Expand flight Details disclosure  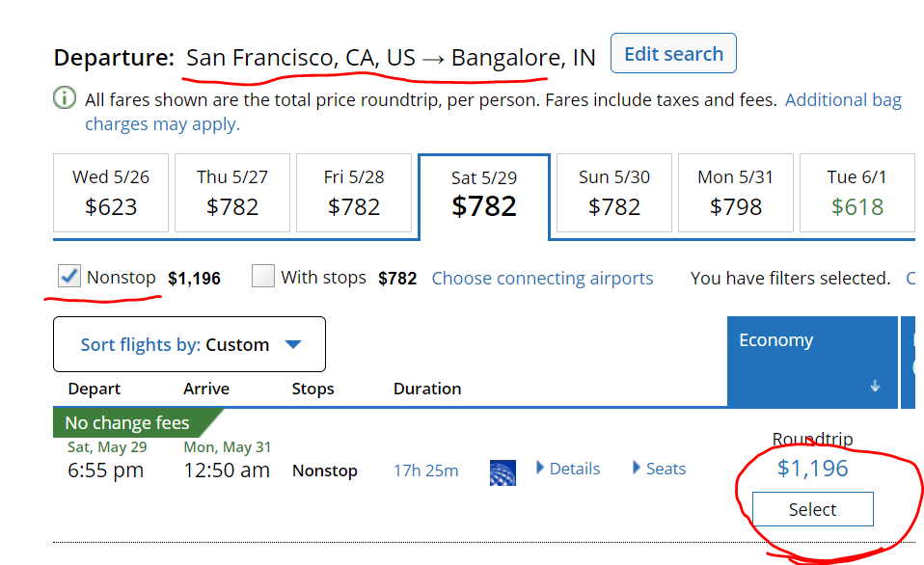click(x=568, y=469)
